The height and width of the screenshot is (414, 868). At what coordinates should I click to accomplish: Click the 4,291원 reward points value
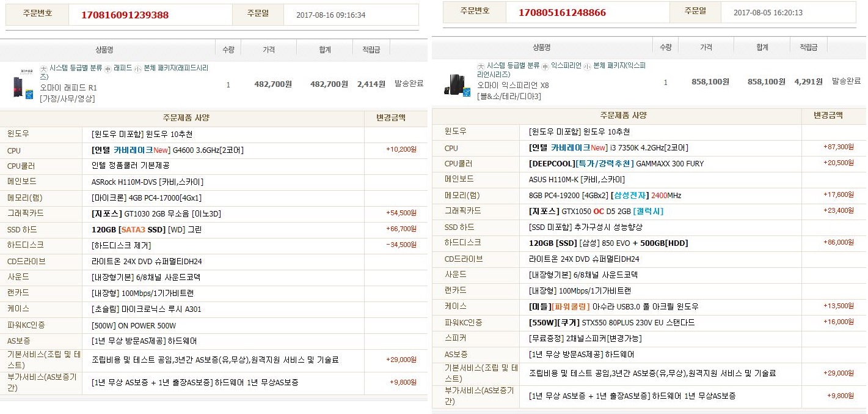pos(808,81)
